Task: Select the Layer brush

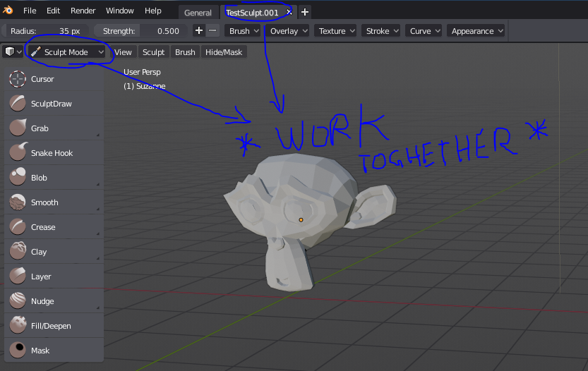Action: (x=54, y=276)
